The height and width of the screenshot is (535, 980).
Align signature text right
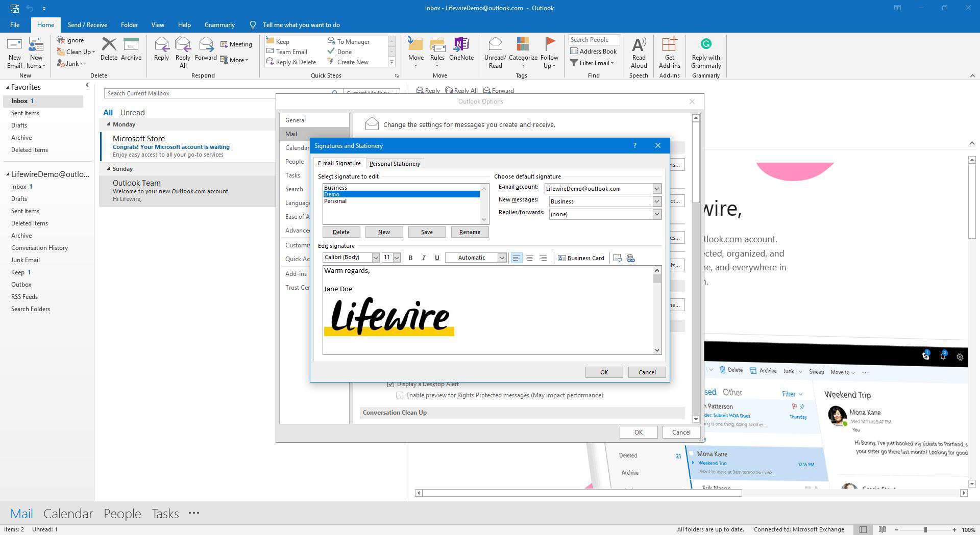(x=543, y=258)
